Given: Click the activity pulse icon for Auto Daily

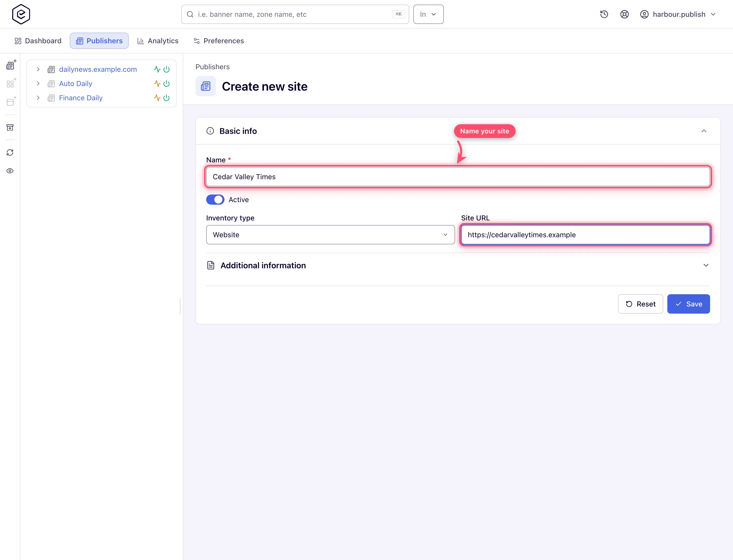Looking at the screenshot, I should pyautogui.click(x=157, y=84).
